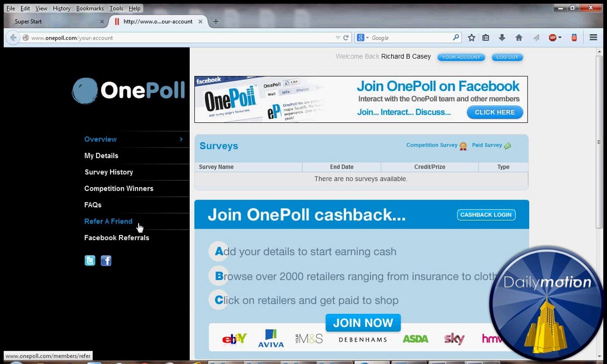Close the Super Start tab
The width and height of the screenshot is (607, 364).
pyautogui.click(x=102, y=22)
